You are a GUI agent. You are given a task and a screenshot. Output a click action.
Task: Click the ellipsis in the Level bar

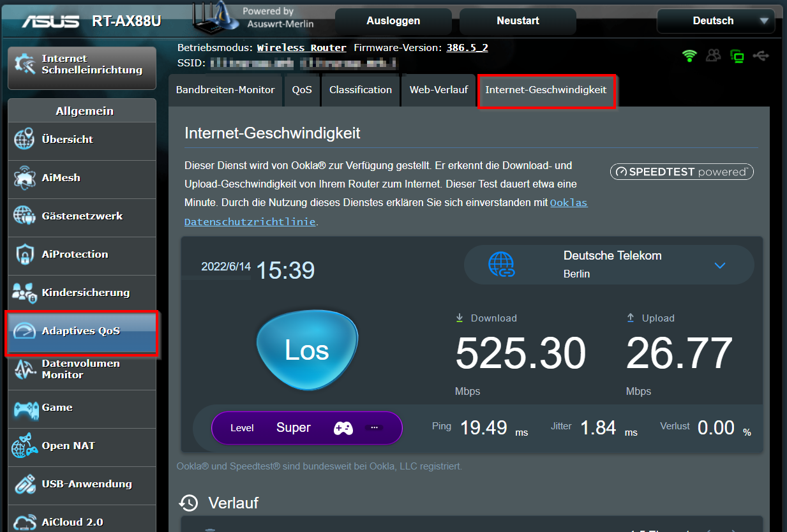point(375,428)
